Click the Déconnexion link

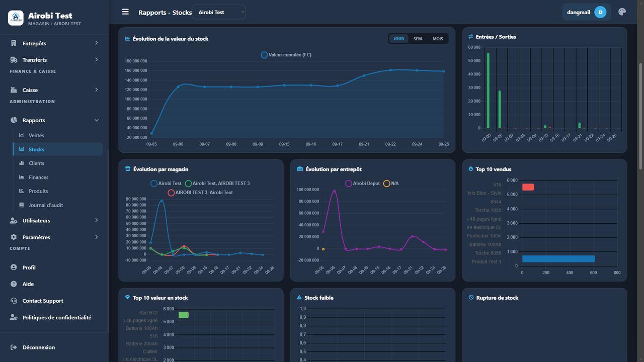tap(39, 347)
